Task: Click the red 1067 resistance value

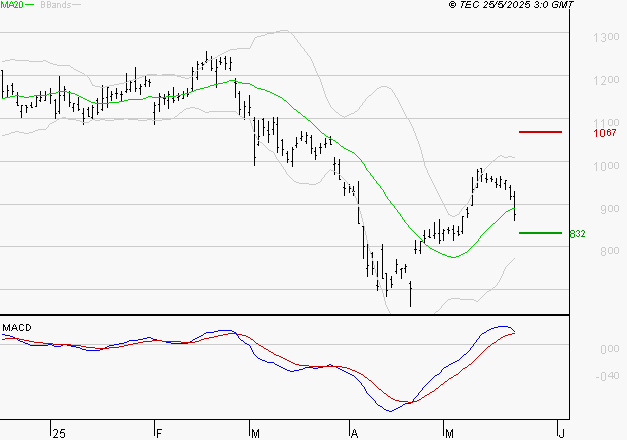Action: pyautogui.click(x=605, y=133)
